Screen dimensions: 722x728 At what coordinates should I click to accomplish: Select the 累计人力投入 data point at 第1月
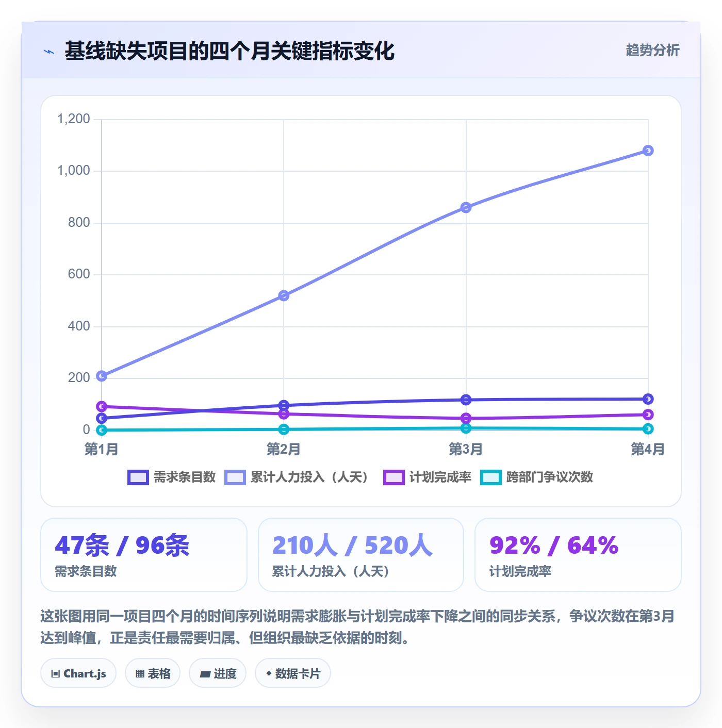(102, 376)
